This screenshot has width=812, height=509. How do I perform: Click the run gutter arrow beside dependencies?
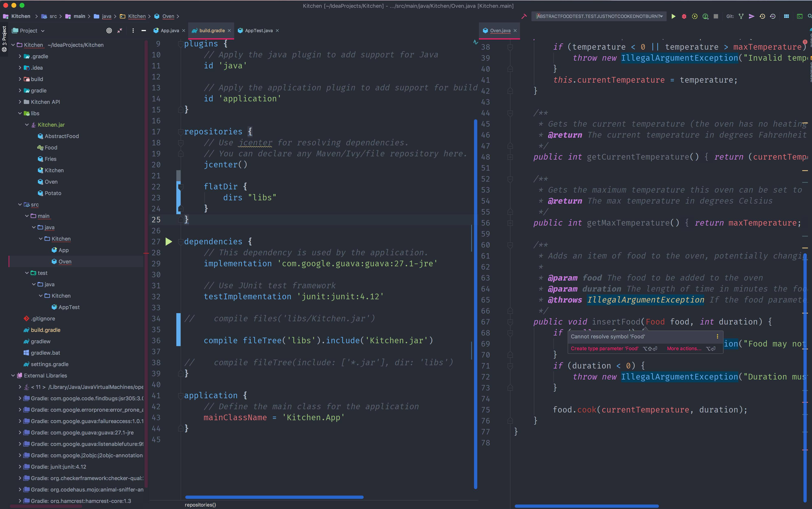pos(169,241)
